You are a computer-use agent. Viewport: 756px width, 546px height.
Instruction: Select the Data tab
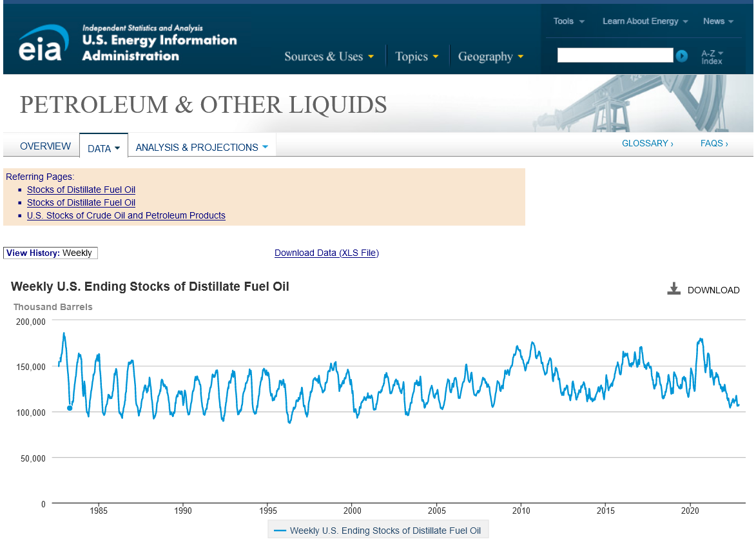[103, 148]
